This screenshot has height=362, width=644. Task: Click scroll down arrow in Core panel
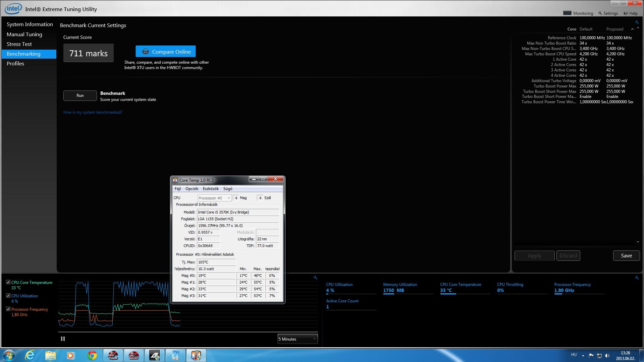(x=638, y=242)
